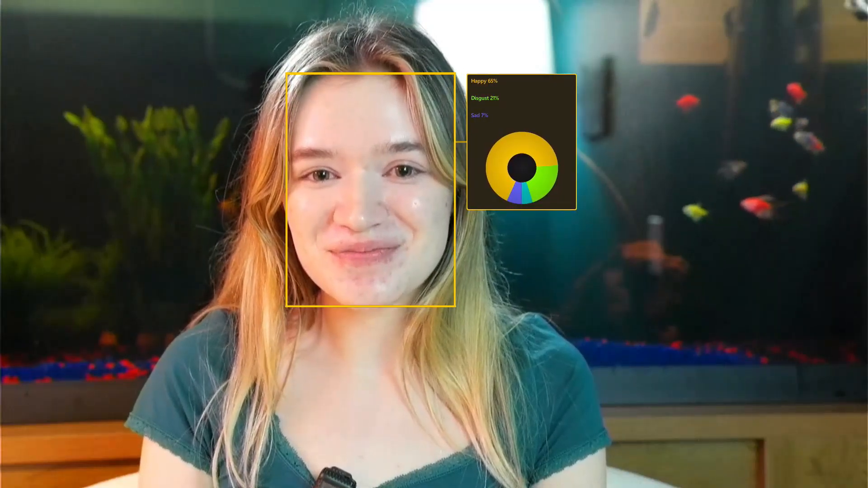Select the purple Sad segment of donut chart
The height and width of the screenshot is (488, 868).
pyautogui.click(x=515, y=193)
